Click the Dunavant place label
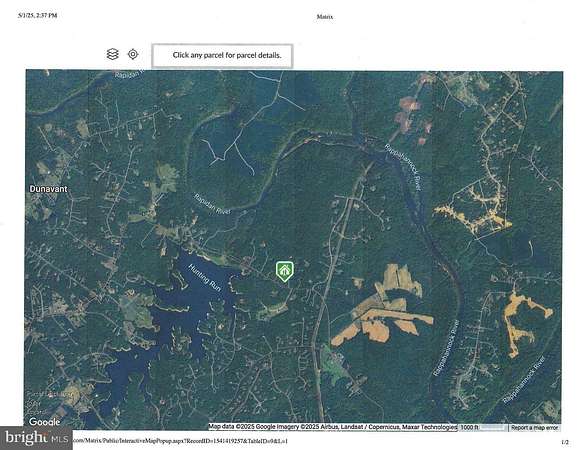This screenshot has width=583, height=450. click(49, 189)
